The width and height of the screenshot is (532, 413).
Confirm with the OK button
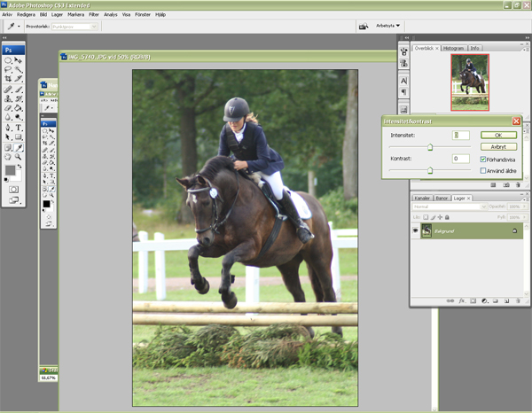coord(498,136)
